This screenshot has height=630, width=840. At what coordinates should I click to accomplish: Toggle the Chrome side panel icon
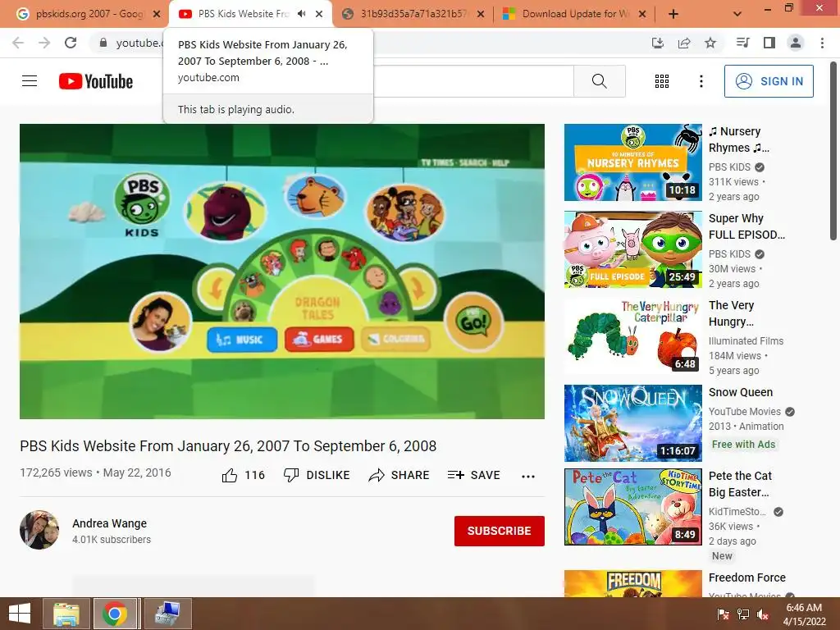pos(769,43)
